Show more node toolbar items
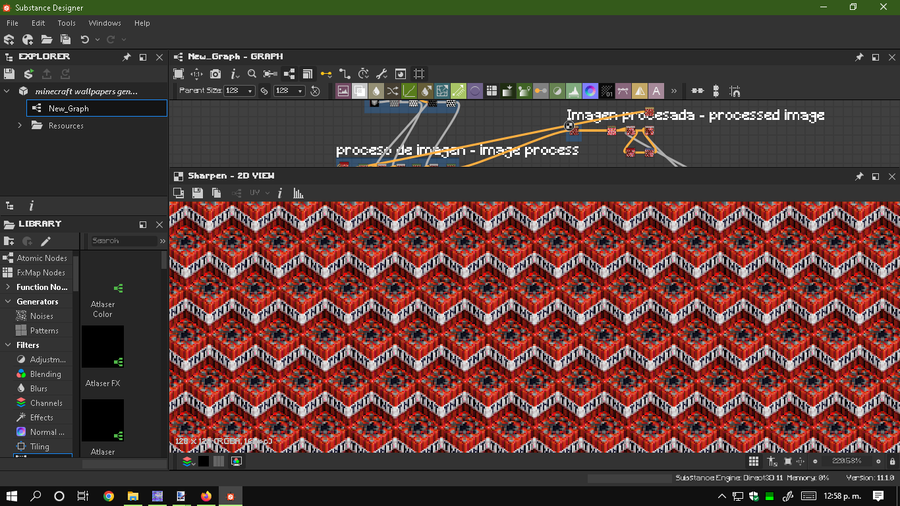900x506 pixels. coord(674,91)
